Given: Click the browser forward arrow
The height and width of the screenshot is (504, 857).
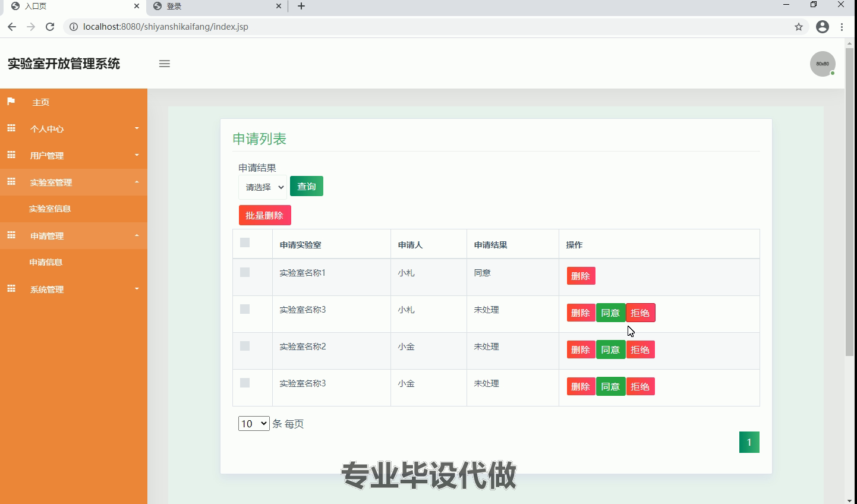Looking at the screenshot, I should (31, 27).
